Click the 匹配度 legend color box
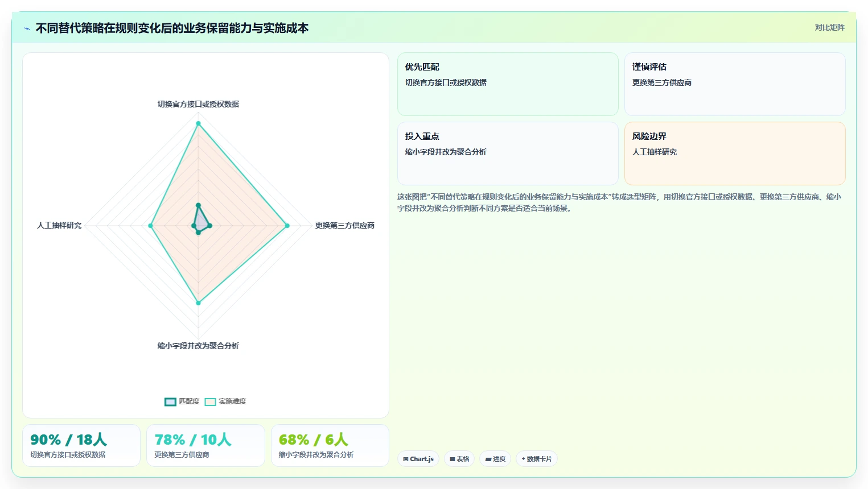 tap(170, 402)
